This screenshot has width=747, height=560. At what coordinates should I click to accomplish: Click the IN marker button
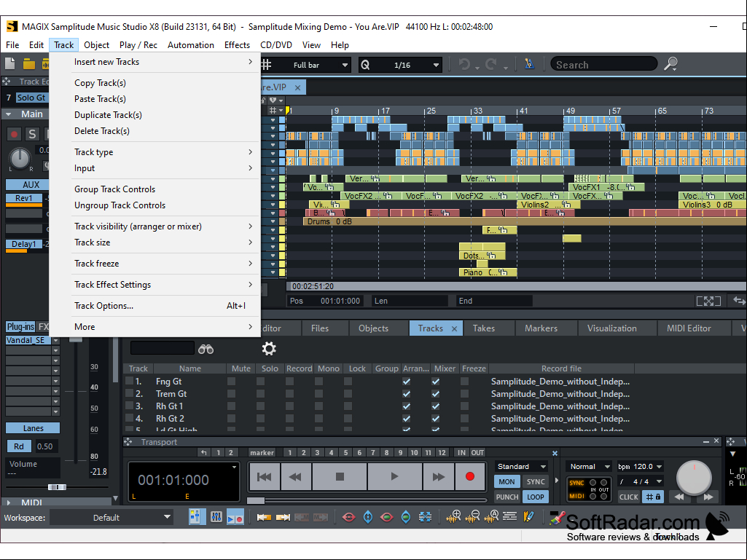point(461,452)
